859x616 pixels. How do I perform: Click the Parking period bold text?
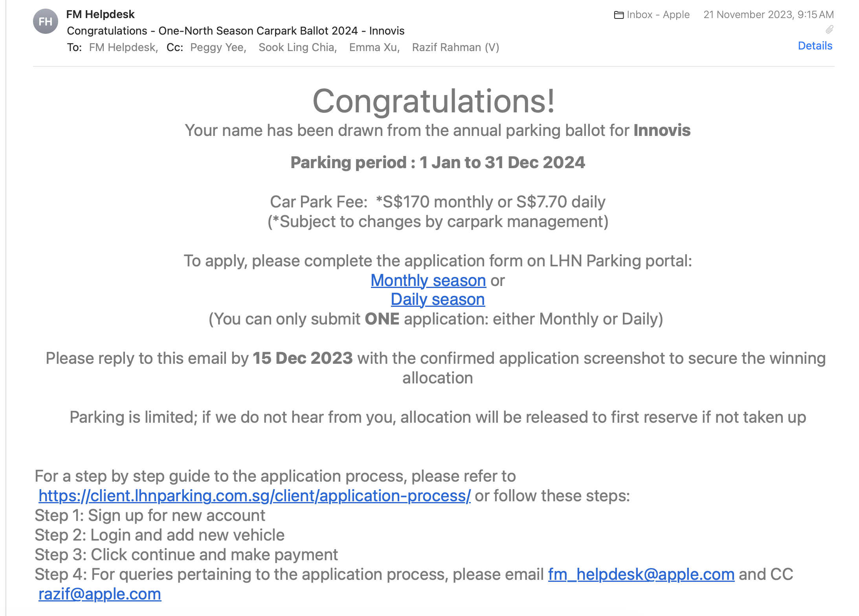438,163
